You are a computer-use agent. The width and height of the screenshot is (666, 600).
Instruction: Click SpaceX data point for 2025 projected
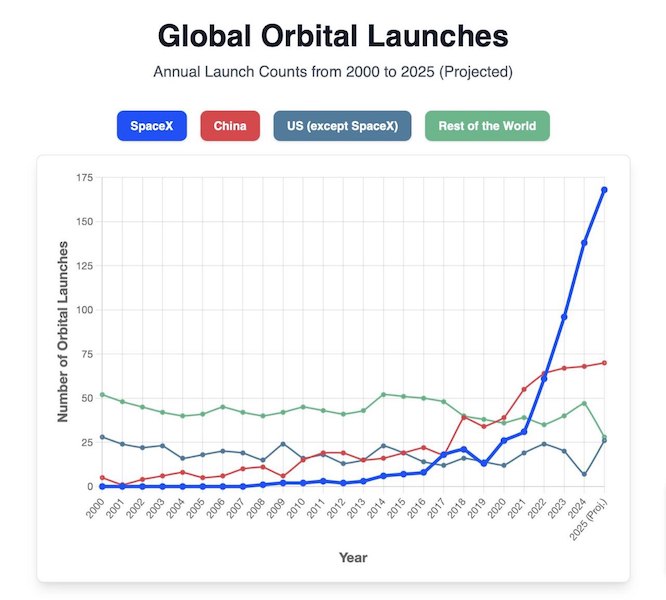pos(605,189)
